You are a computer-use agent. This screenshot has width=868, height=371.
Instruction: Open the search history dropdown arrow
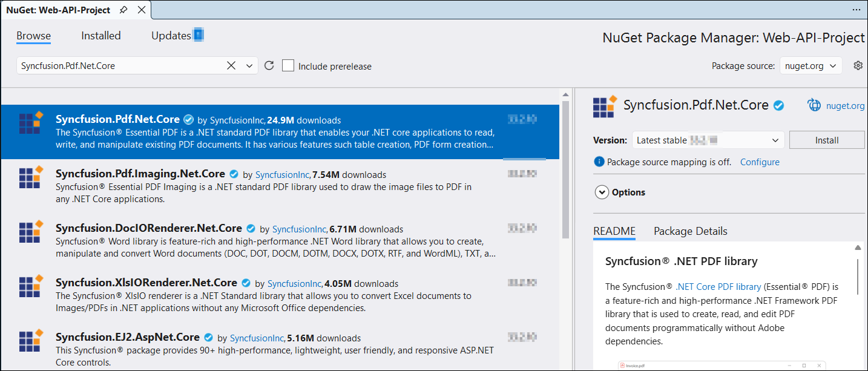tap(250, 65)
